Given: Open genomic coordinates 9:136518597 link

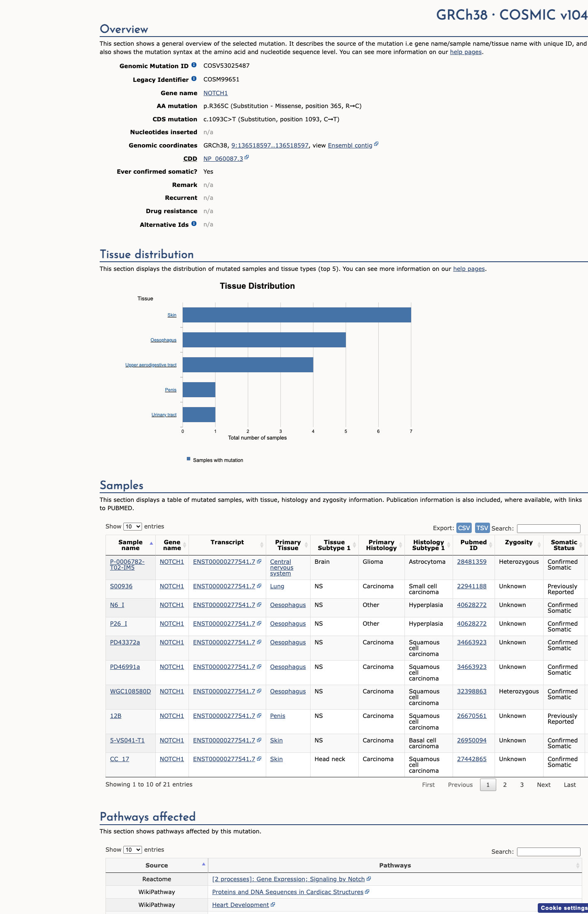Looking at the screenshot, I should pos(270,145).
